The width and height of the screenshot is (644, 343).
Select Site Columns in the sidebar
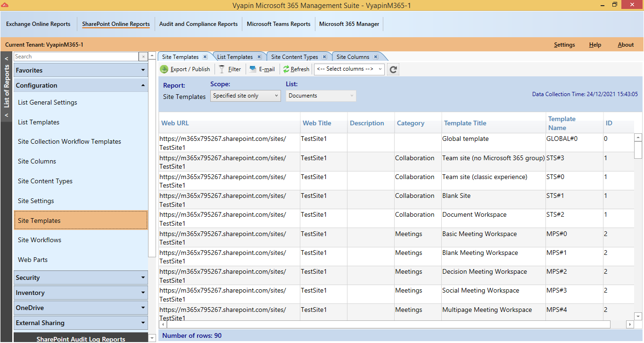[81, 161]
